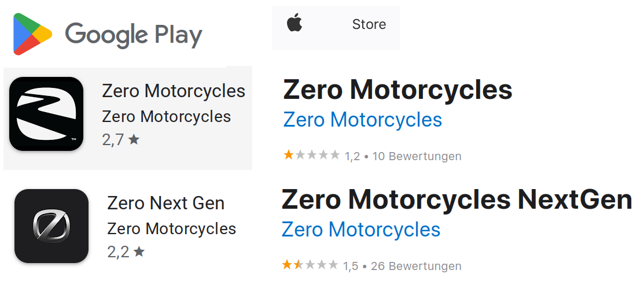
Task: Open the silver Zero Next Gen app icon
Action: (51, 226)
